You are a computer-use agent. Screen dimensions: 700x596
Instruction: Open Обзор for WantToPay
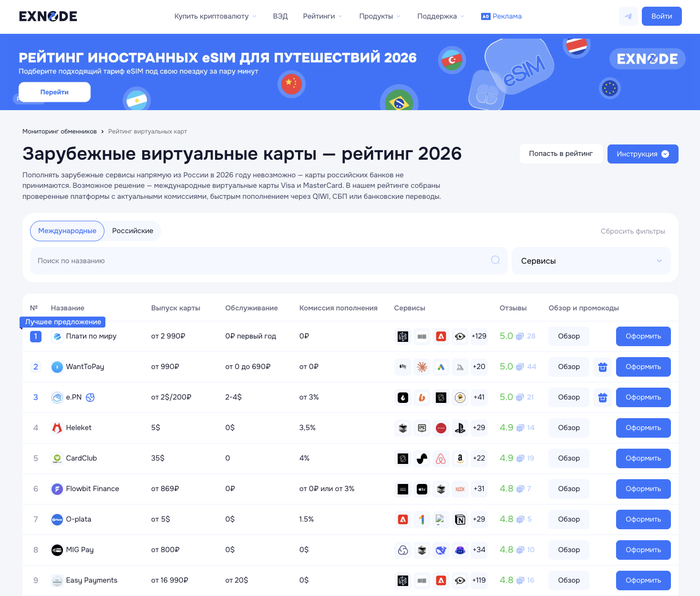pyautogui.click(x=569, y=367)
